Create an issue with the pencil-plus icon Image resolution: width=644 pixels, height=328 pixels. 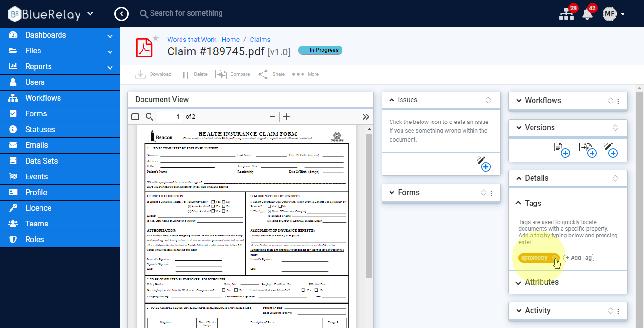point(483,164)
